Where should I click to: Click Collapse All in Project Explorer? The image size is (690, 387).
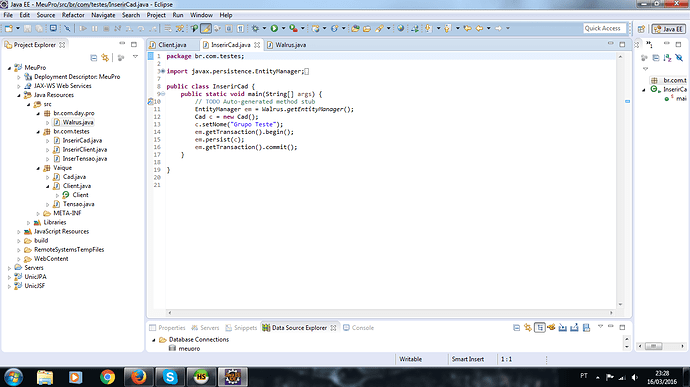point(93,58)
